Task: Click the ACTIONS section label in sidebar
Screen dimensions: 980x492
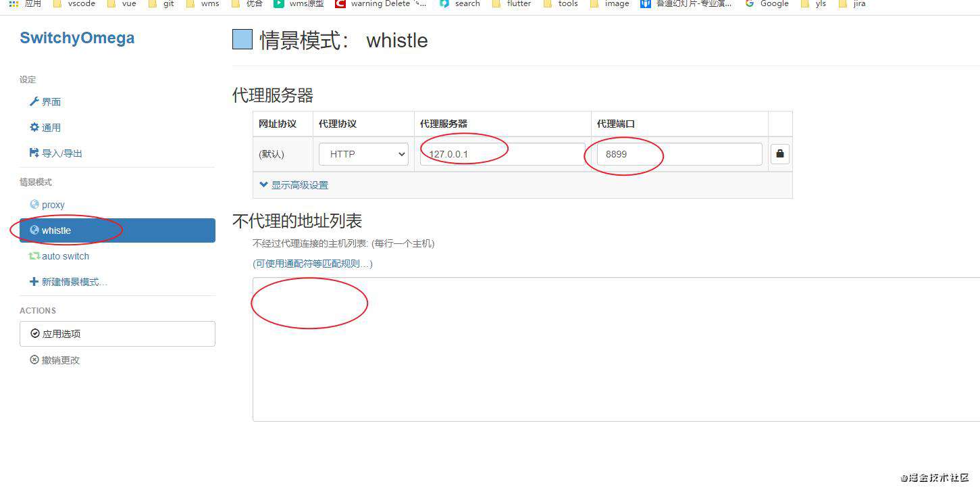Action: tap(38, 311)
